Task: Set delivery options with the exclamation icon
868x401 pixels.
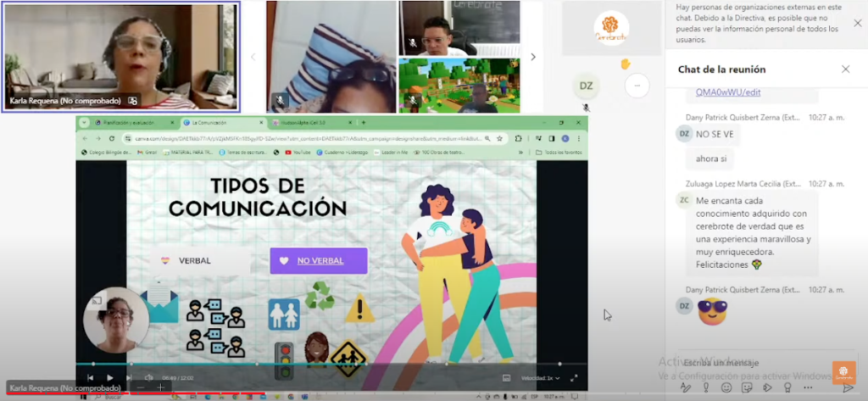Action: [x=706, y=387]
